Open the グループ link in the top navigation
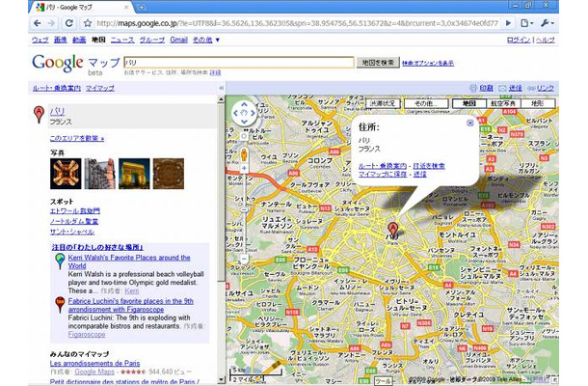 (152, 40)
